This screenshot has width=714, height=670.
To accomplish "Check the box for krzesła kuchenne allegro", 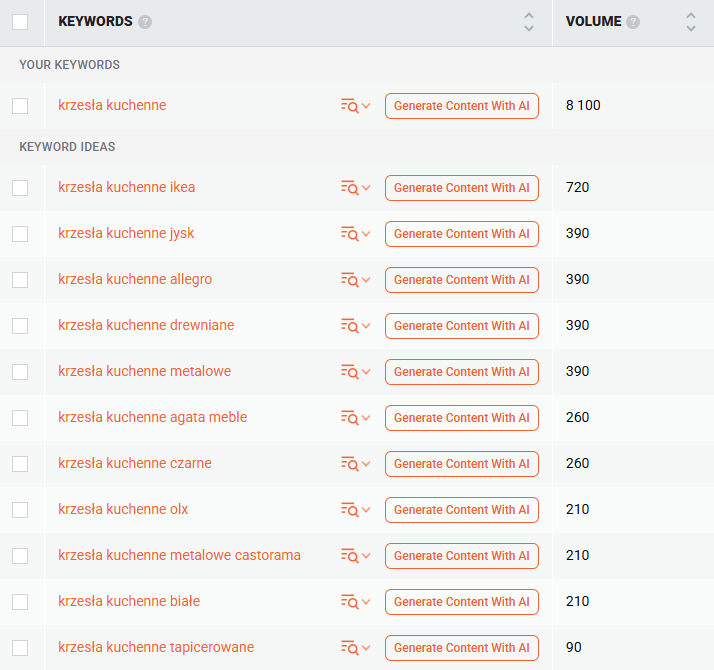I will (20, 280).
